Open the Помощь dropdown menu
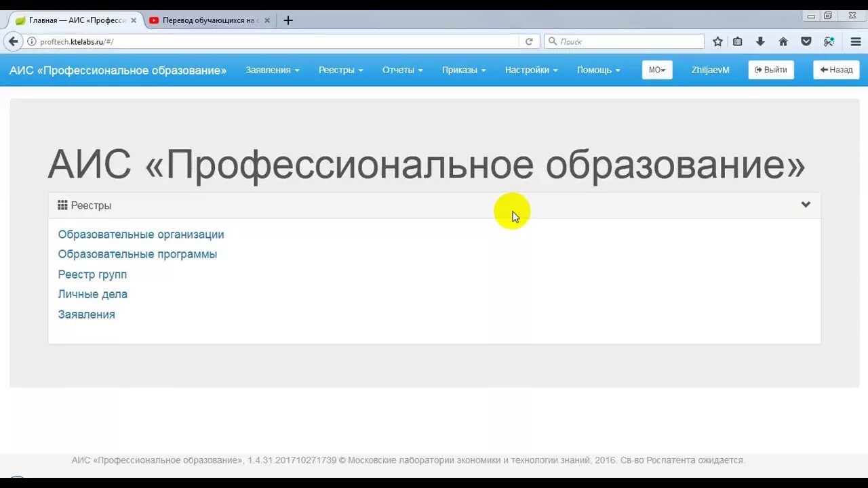Viewport: 868px width, 488px height. pos(599,70)
